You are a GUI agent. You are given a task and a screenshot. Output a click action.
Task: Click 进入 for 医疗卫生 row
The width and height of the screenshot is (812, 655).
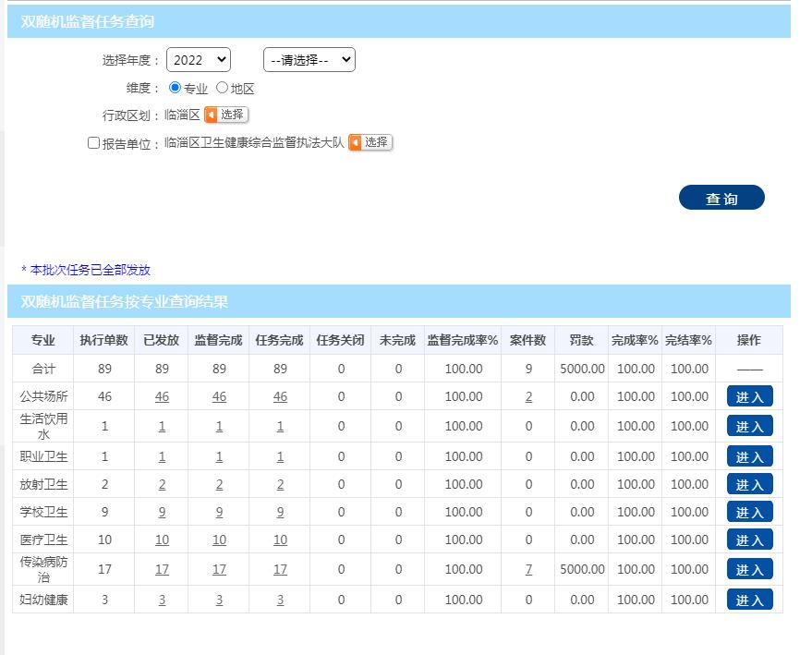pyautogui.click(x=749, y=540)
